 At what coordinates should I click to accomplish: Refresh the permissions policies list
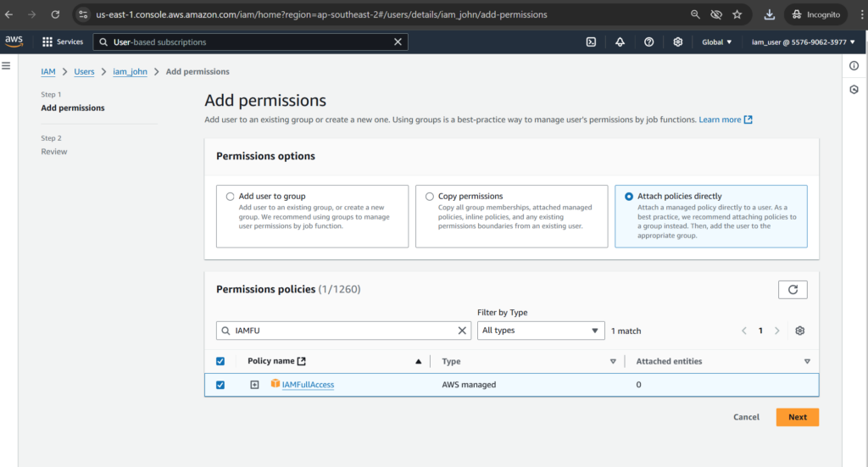pyautogui.click(x=793, y=289)
